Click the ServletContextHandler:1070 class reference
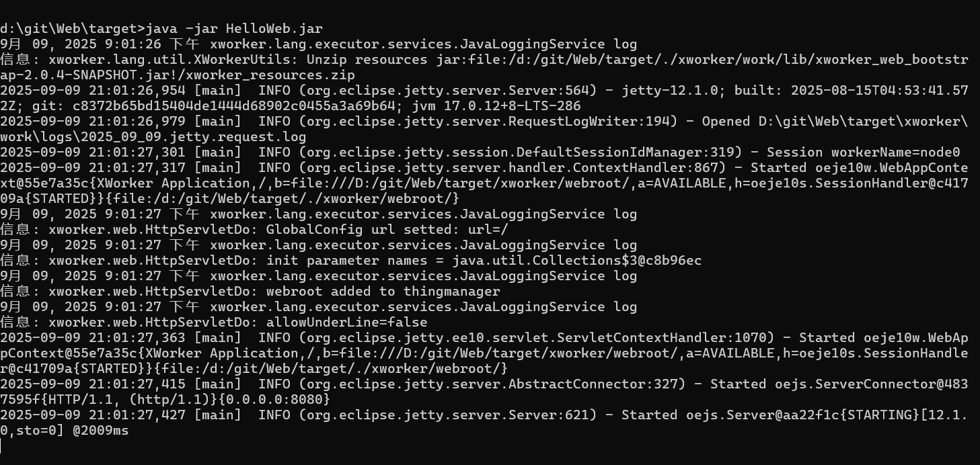This screenshot has width=980, height=465. 662,338
